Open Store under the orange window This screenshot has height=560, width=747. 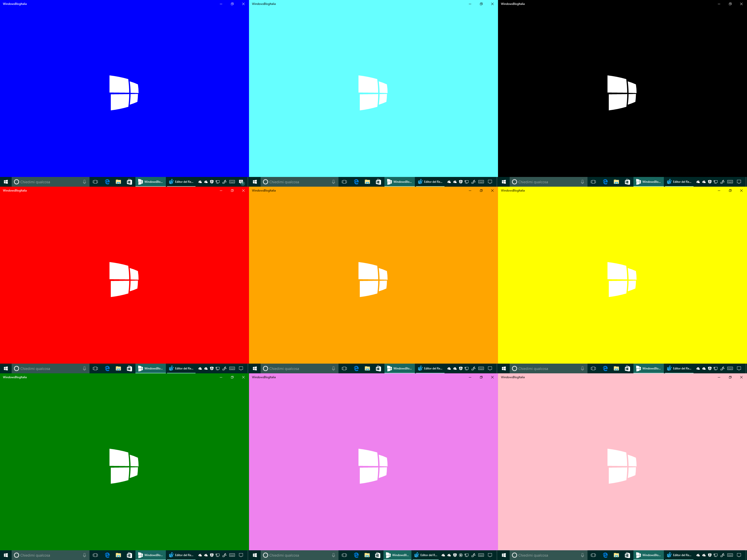[378, 369]
